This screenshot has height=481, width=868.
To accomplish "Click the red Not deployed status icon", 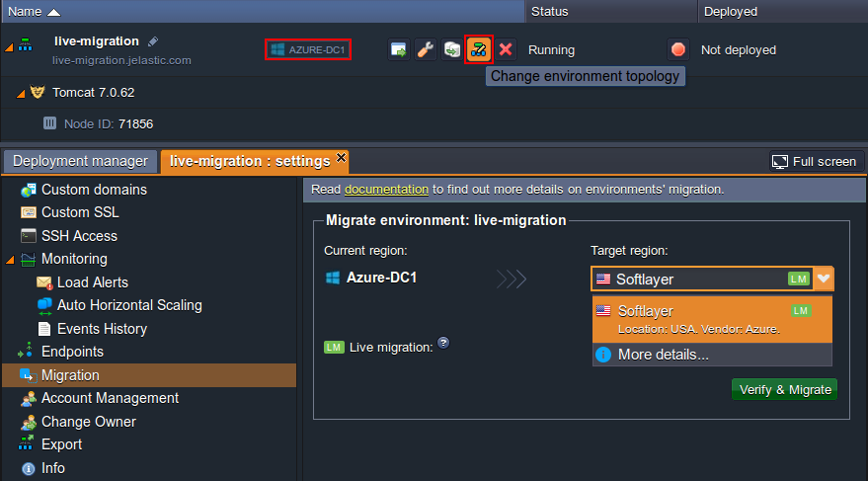I will click(678, 49).
